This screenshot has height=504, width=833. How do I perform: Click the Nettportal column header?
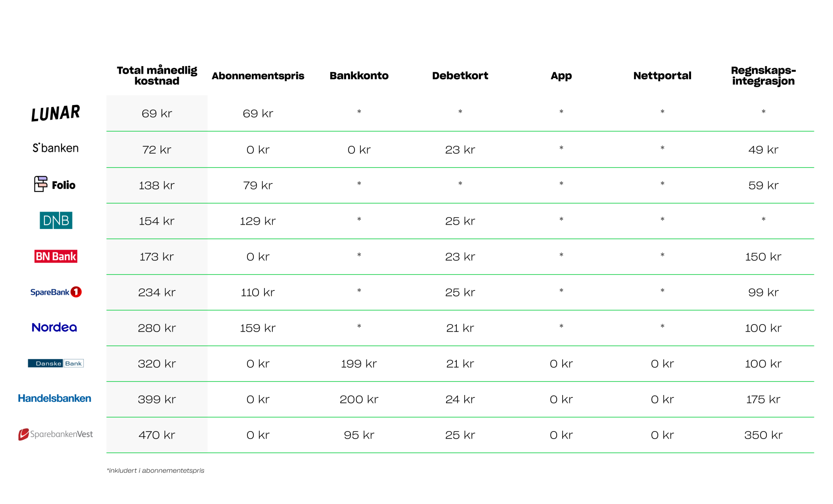[662, 76]
